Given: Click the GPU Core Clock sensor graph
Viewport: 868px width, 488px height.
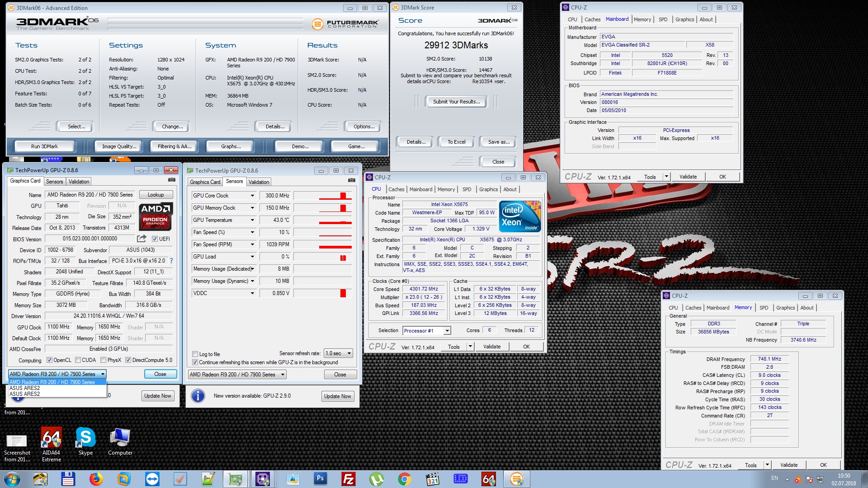Looking at the screenshot, I should pos(323,196).
